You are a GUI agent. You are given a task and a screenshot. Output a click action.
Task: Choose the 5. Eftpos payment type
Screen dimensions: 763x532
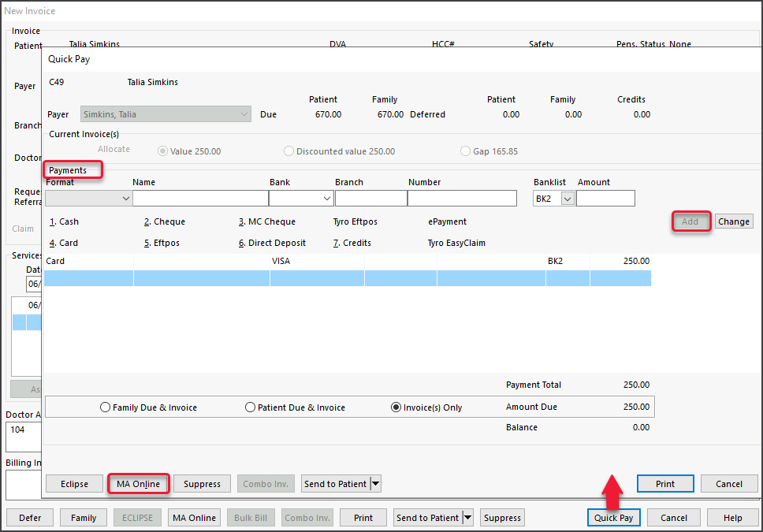coord(162,243)
